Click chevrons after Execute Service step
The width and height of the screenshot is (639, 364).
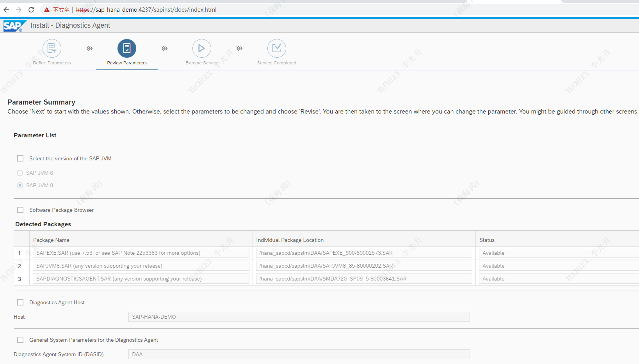point(239,48)
